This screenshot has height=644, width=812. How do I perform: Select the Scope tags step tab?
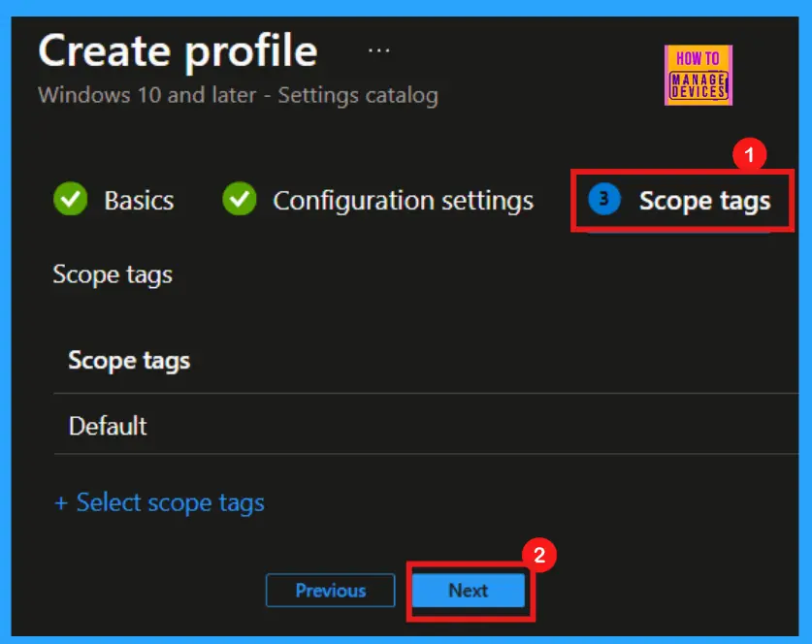[x=679, y=200]
